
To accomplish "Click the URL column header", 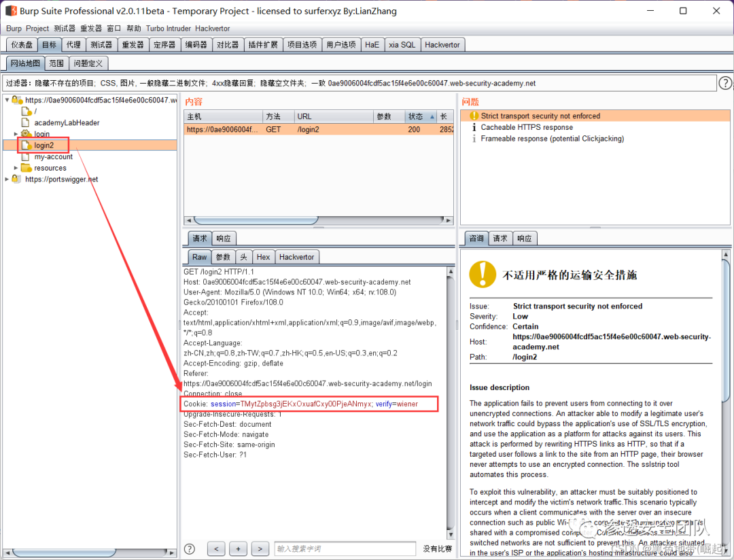I will coord(333,117).
